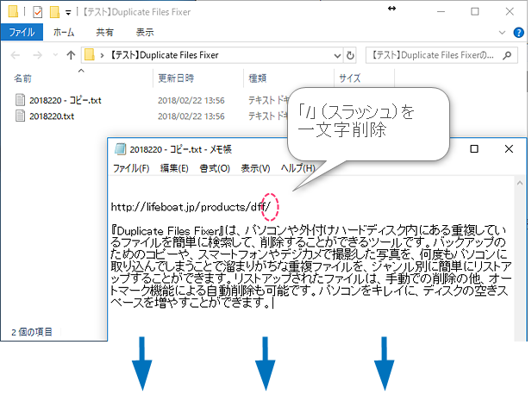Sort by the 更新日時 column header
Screen dimensions: 532x395
176,78
